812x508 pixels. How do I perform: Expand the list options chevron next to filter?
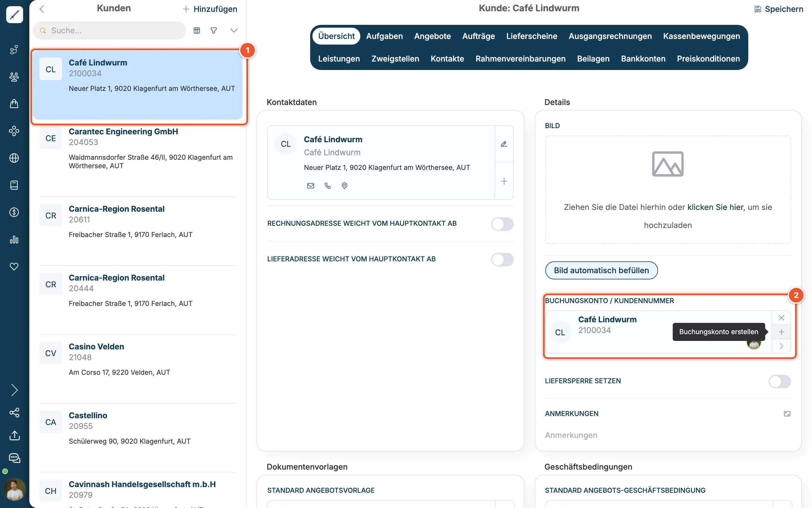tap(234, 30)
